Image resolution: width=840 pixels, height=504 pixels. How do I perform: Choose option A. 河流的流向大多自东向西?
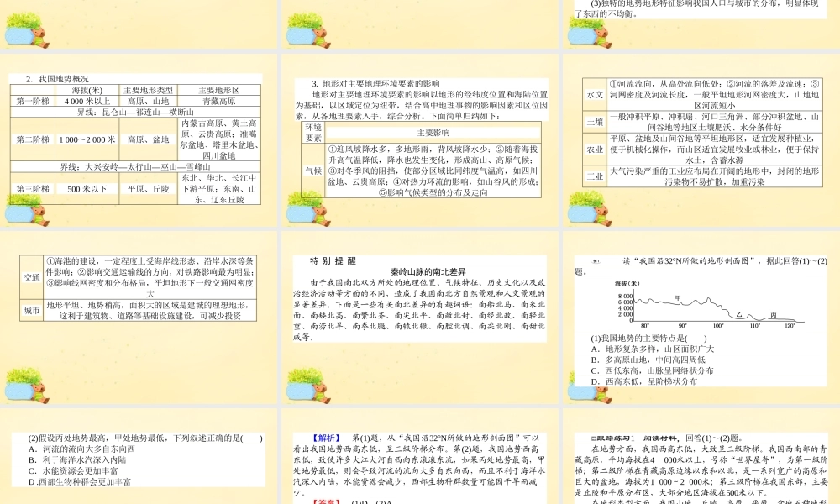point(81,449)
